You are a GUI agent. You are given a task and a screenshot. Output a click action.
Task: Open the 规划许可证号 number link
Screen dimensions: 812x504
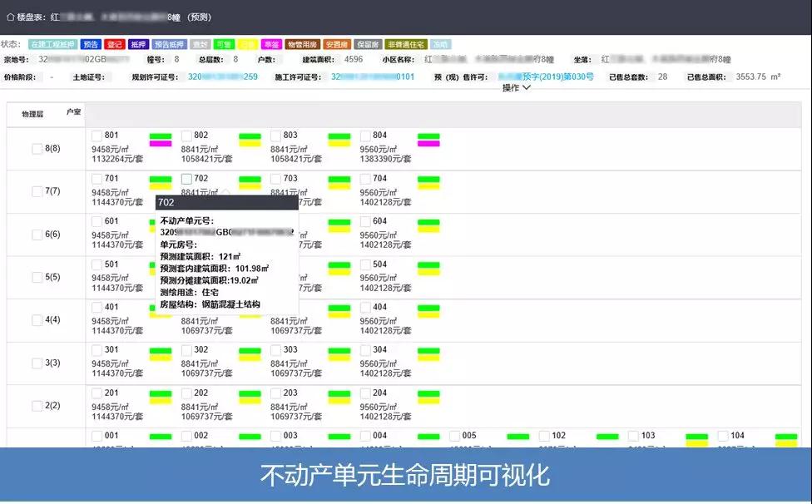(x=222, y=77)
